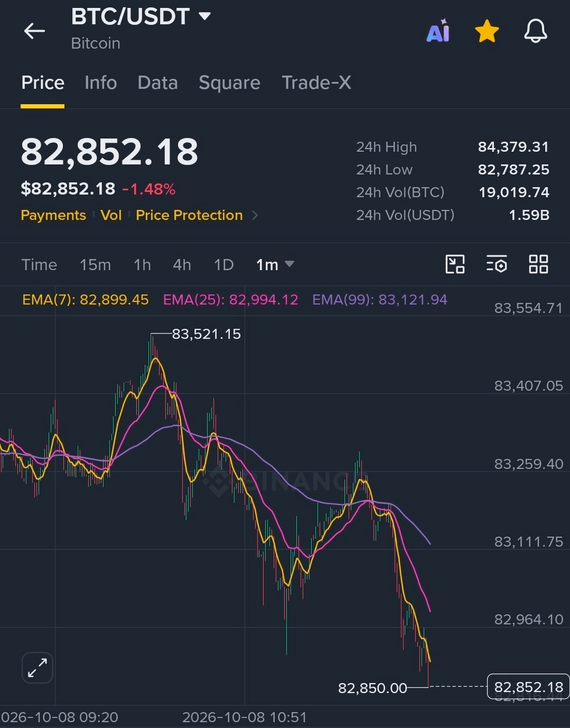This screenshot has width=570, height=728.
Task: Switch to the Info tab
Action: click(100, 82)
